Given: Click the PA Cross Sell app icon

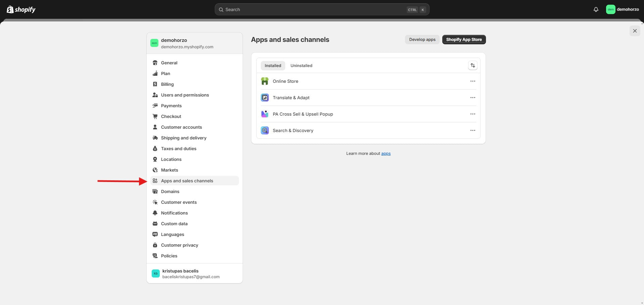Looking at the screenshot, I should (265, 114).
